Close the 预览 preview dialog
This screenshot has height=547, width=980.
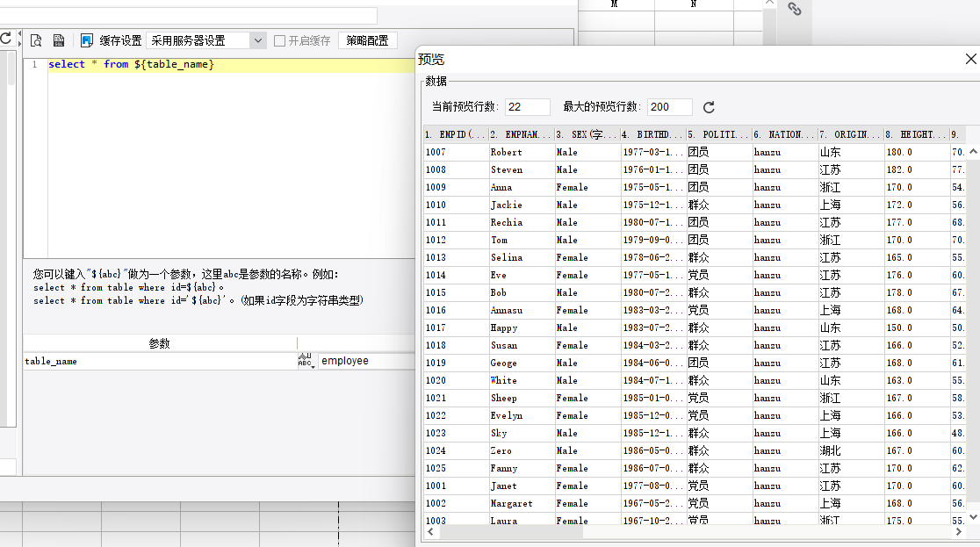pyautogui.click(x=970, y=59)
